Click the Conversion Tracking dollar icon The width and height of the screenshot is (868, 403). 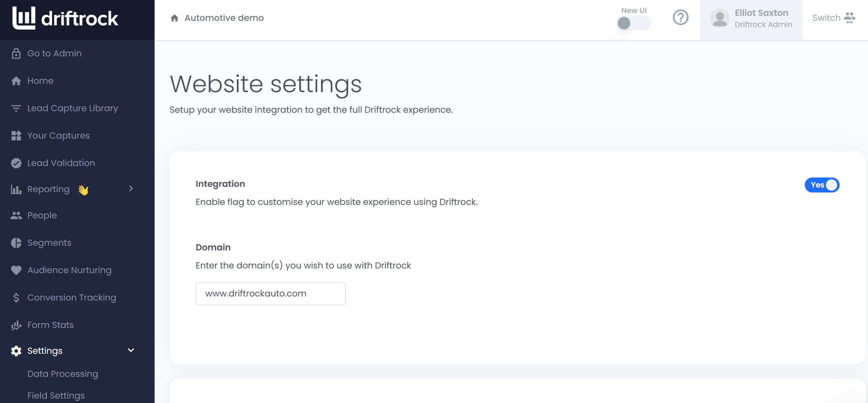pyautogui.click(x=16, y=298)
